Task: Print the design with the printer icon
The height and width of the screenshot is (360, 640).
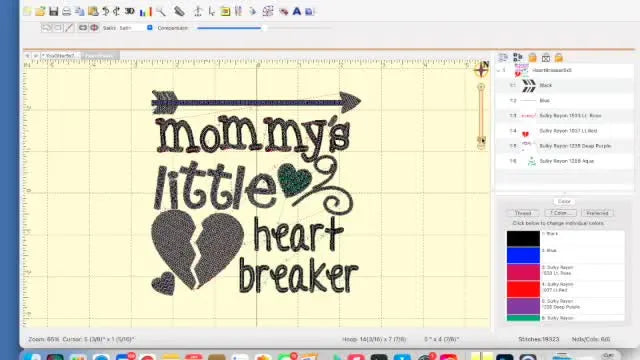Action: click(x=67, y=12)
